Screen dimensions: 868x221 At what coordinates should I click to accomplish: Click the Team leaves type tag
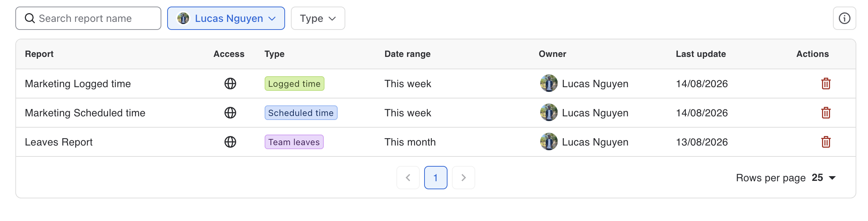tap(294, 142)
